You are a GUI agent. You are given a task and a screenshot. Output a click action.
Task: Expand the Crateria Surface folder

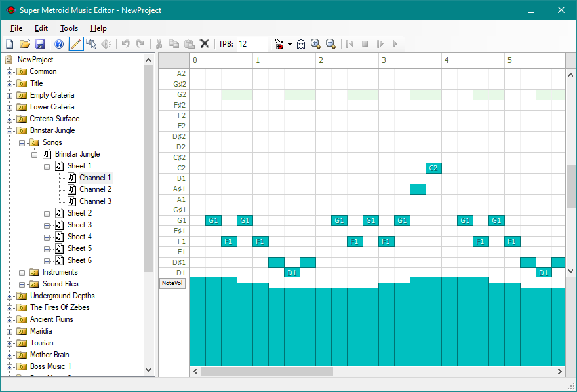click(10, 119)
